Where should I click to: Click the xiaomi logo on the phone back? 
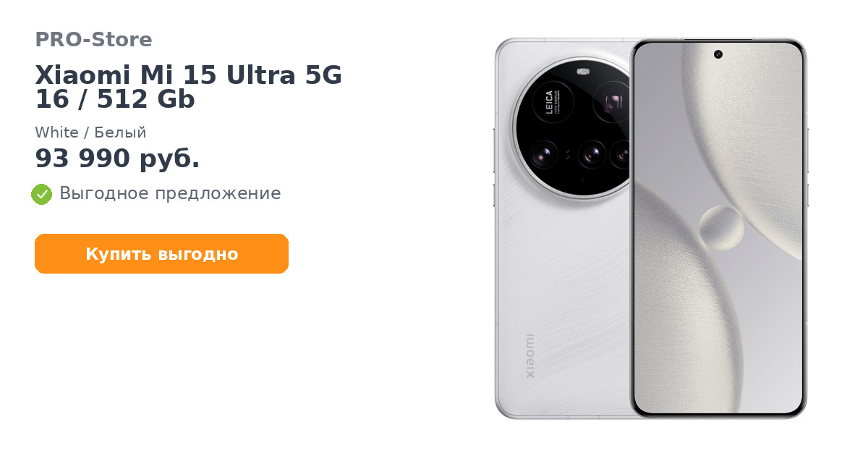click(529, 355)
